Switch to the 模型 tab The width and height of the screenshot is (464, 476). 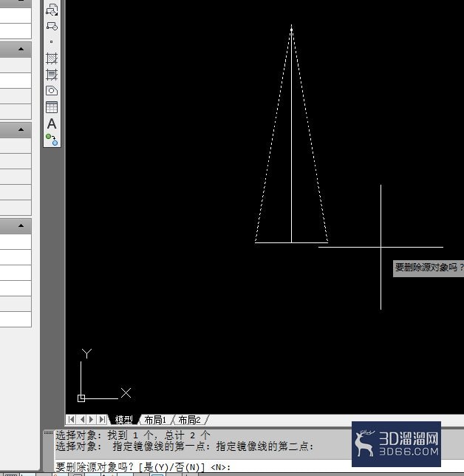[124, 420]
